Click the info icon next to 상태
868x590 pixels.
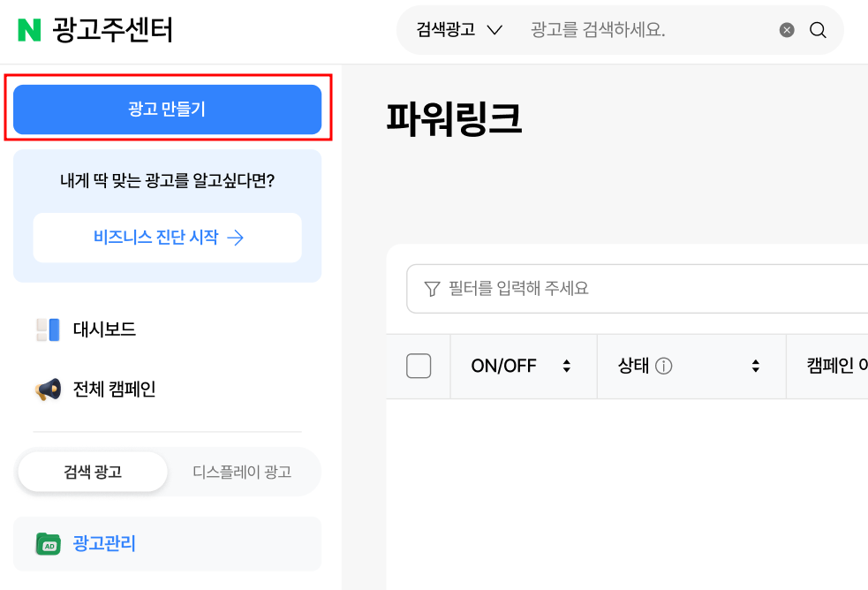tap(663, 366)
